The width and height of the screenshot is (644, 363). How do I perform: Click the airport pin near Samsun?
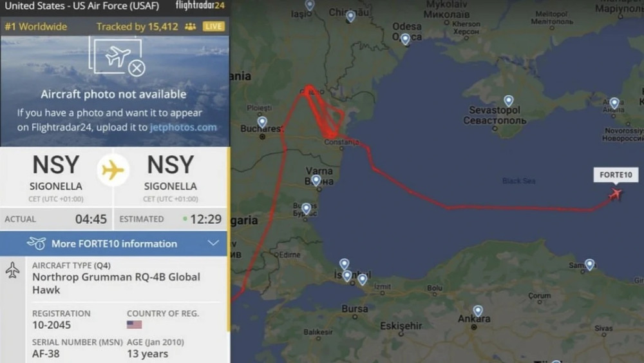589,264
